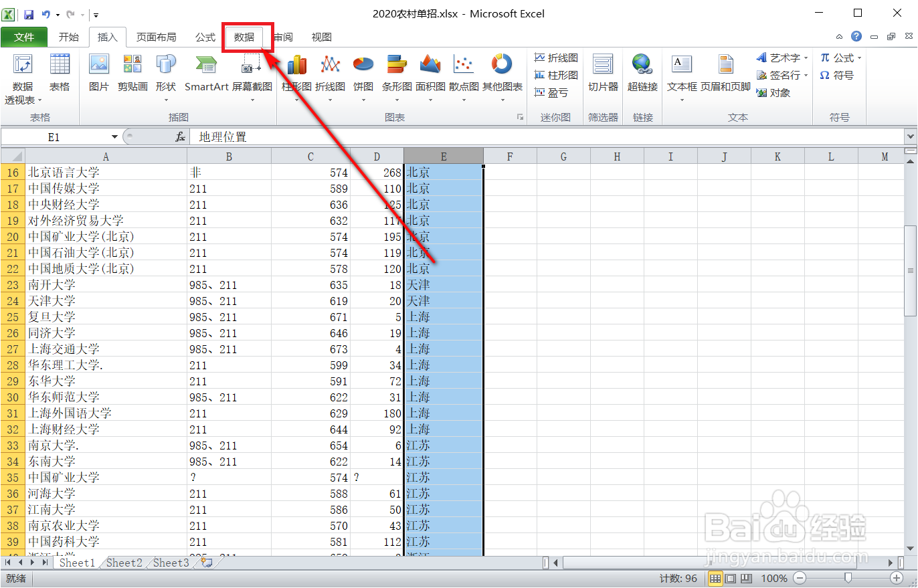Insert sparkline line (迷你折线图)
The image size is (918, 588).
556,58
